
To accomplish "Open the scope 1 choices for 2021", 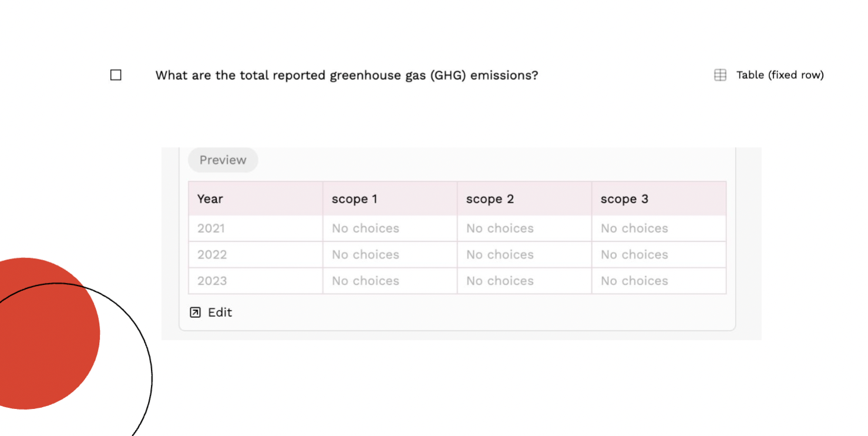I will [x=365, y=229].
